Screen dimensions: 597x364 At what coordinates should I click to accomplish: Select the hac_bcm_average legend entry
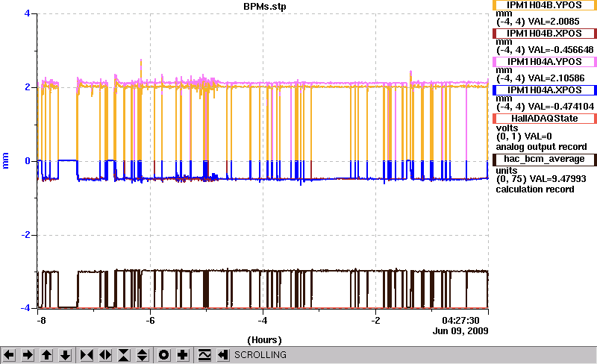click(x=545, y=159)
